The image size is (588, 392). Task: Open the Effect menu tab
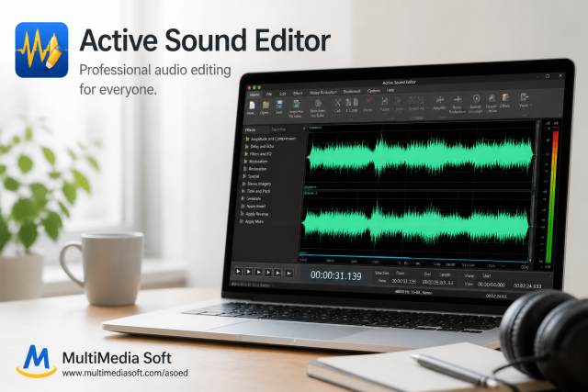tap(298, 94)
